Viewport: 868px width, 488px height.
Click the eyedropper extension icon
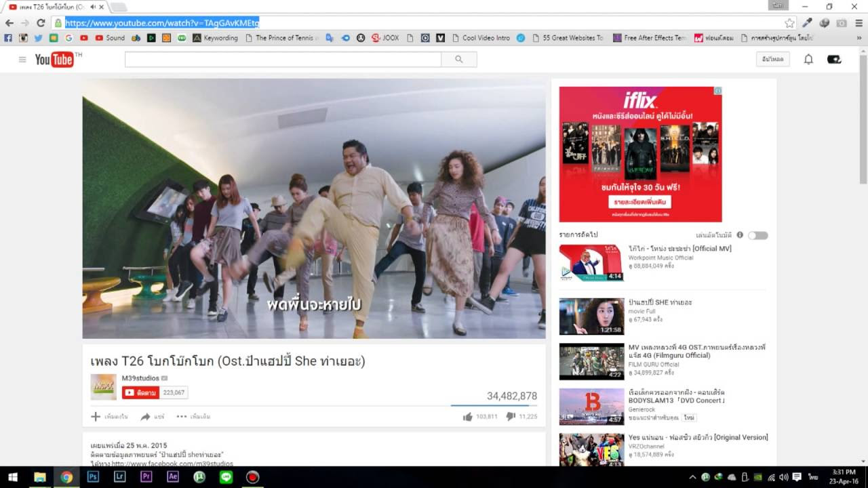point(807,23)
